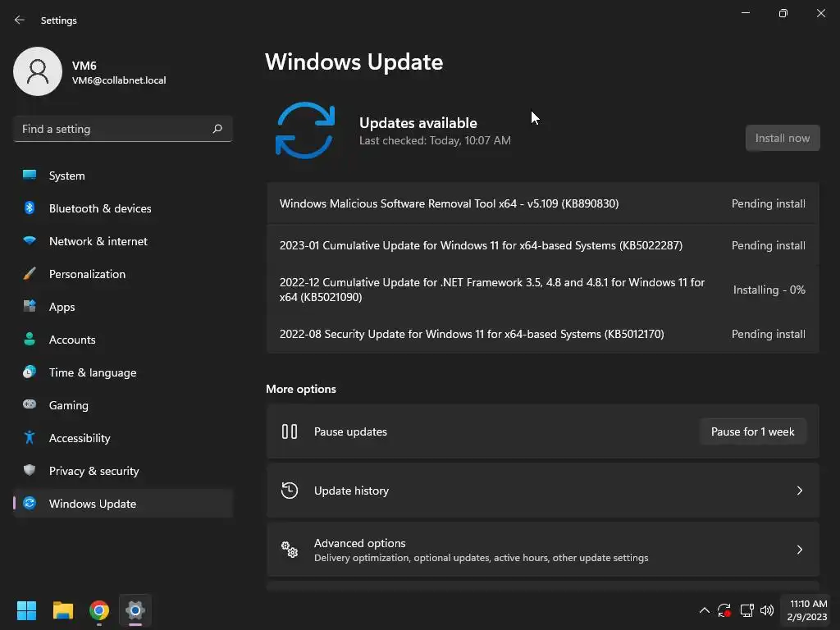The height and width of the screenshot is (630, 840).
Task: Click Pending install status for KB5012170
Action: (x=768, y=334)
